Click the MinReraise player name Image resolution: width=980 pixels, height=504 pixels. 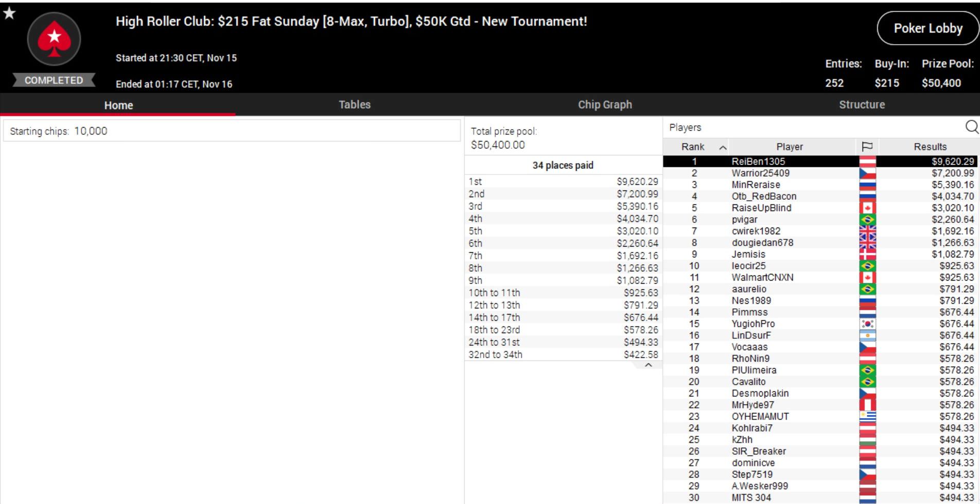pos(756,185)
